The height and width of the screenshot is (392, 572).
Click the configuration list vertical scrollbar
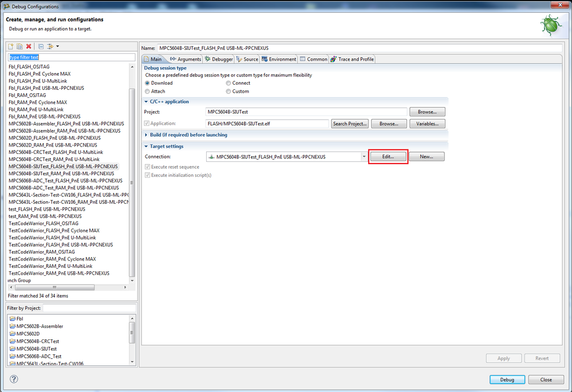(x=132, y=183)
